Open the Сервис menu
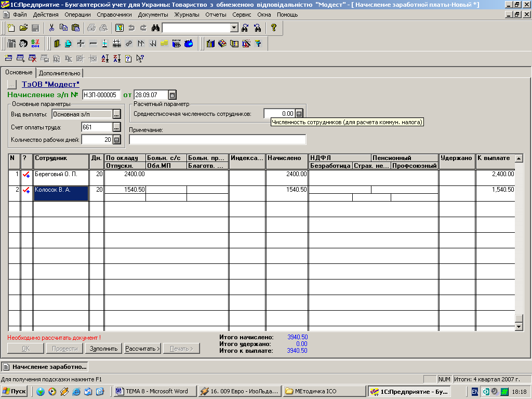This screenshot has width=532, height=399. click(x=242, y=15)
